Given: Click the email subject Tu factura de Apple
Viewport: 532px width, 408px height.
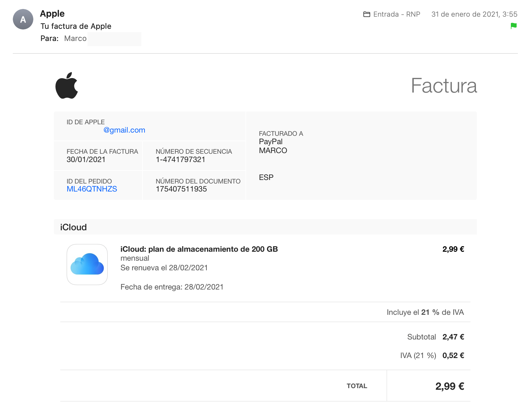Looking at the screenshot, I should 76,26.
